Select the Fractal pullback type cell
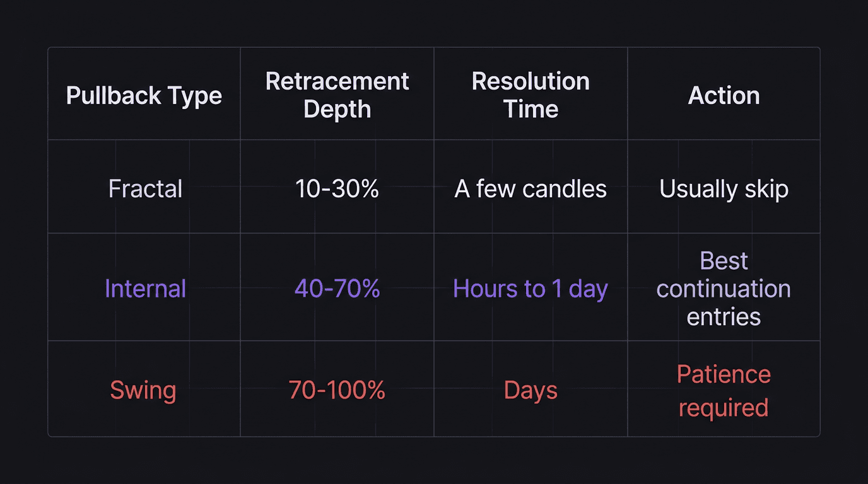Screen dimensions: 868x484 pos(145,189)
